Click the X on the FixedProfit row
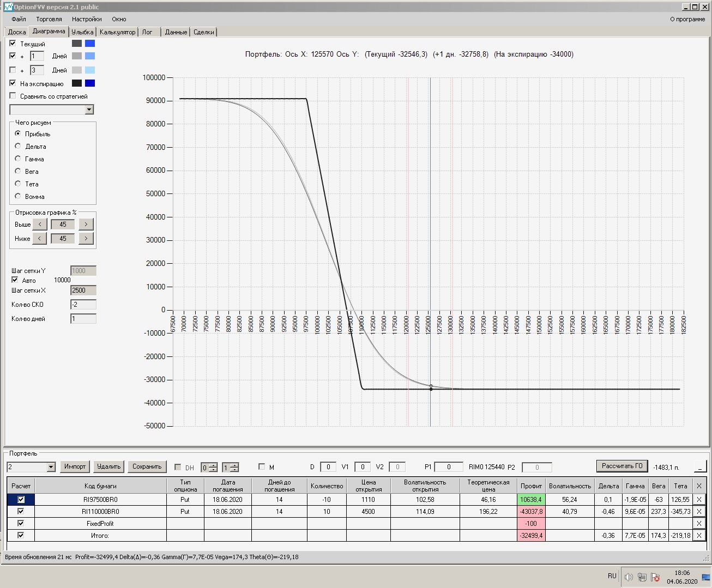The width and height of the screenshot is (712, 588). tap(699, 524)
